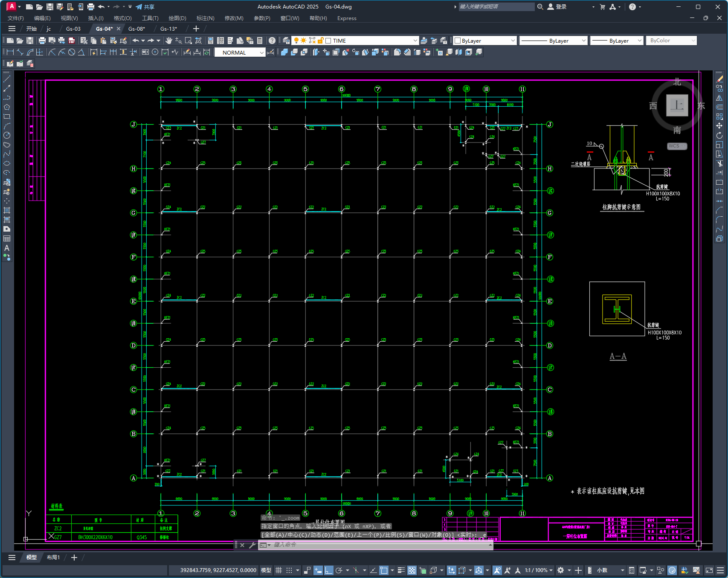Switch to the 布局1 layout tab
This screenshot has height=578, width=728.
[53, 558]
